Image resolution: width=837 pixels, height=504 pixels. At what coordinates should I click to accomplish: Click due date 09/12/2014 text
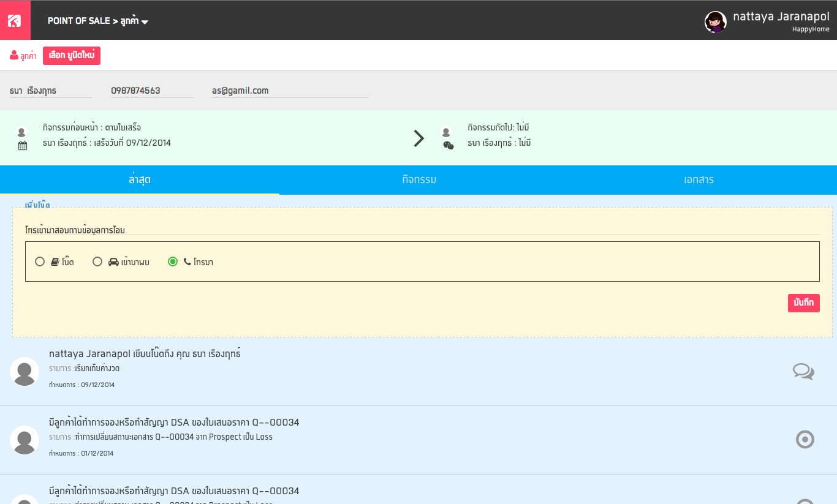81,385
